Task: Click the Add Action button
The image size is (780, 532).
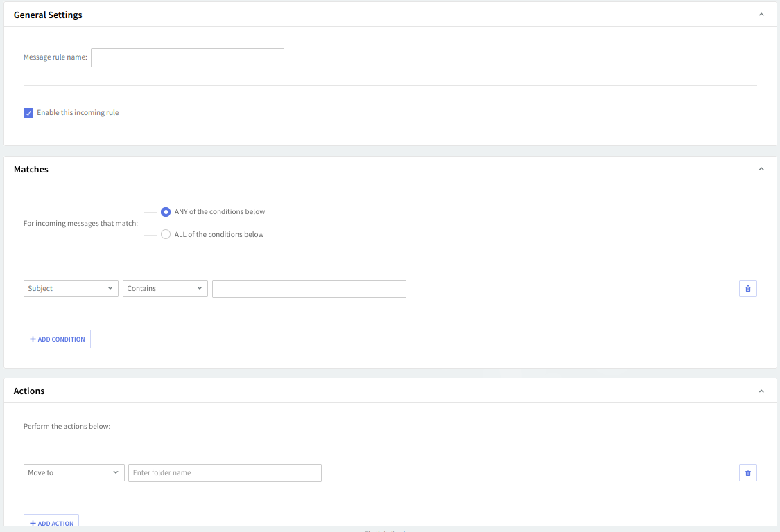Action: pos(51,522)
